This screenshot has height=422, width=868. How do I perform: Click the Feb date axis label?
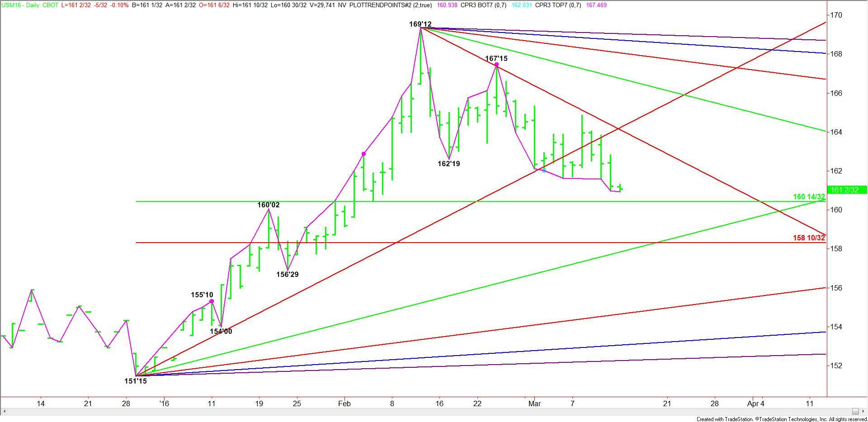[344, 403]
